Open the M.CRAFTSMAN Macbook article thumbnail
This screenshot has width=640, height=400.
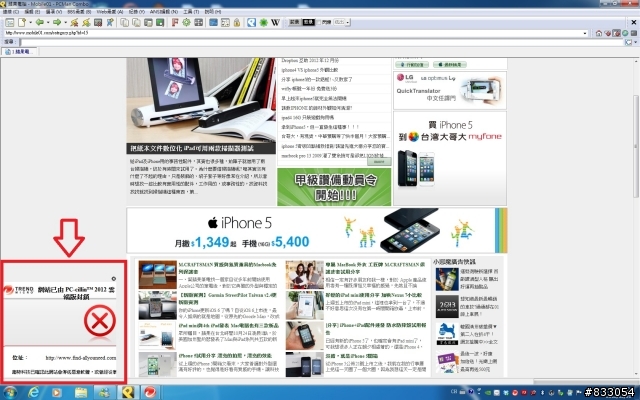pyautogui.click(x=158, y=275)
